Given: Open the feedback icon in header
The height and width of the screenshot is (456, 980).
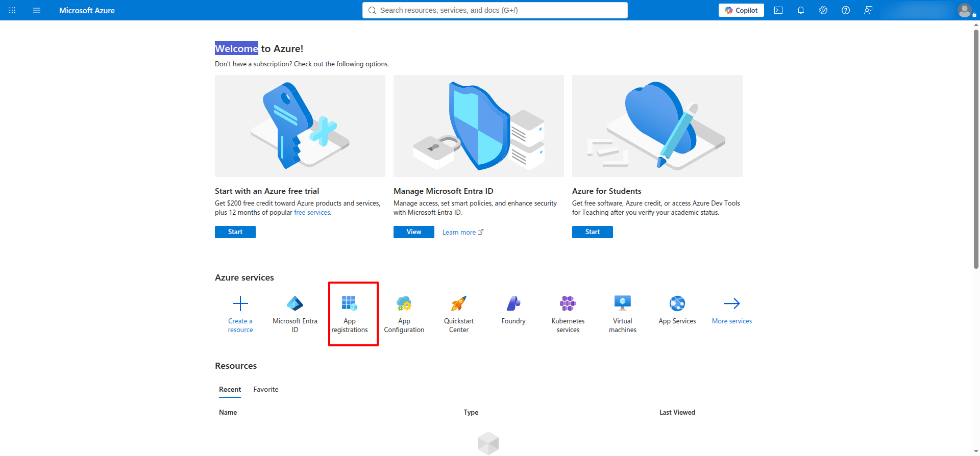Looking at the screenshot, I should (868, 10).
